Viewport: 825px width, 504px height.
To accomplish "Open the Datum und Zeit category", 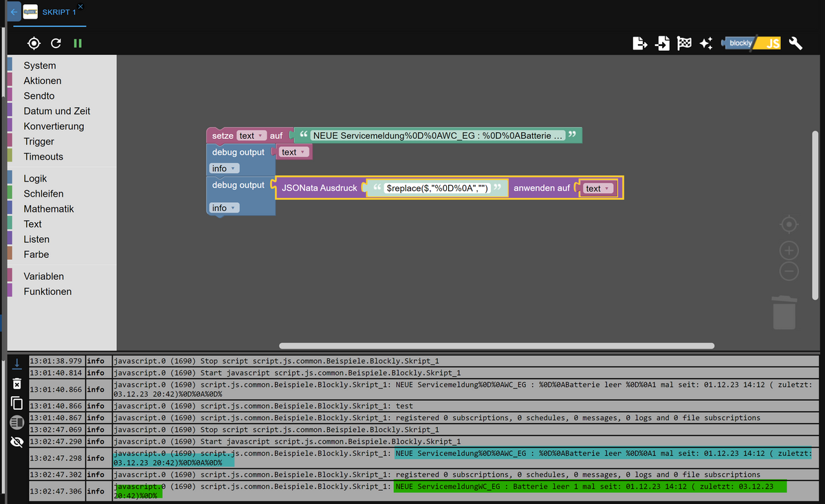I will tap(57, 111).
